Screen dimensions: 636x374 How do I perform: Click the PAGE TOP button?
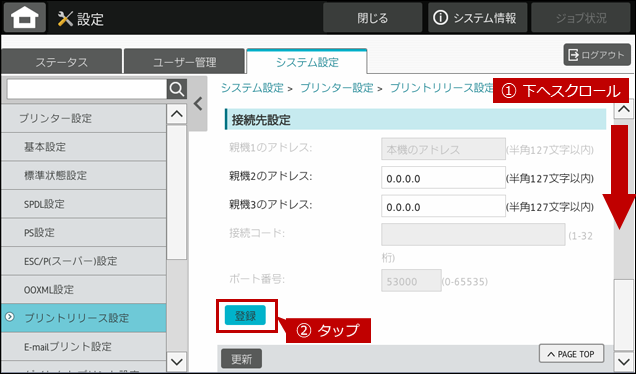point(571,354)
